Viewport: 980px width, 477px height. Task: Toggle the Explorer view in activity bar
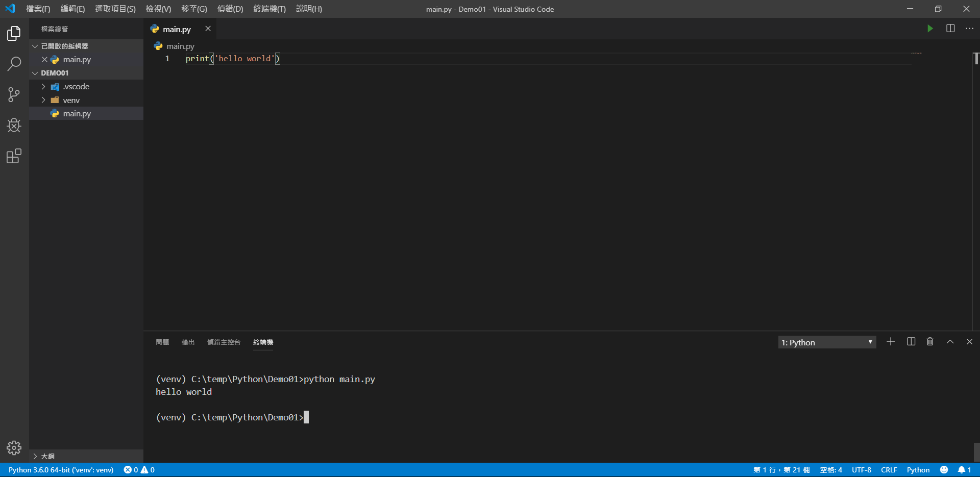tap(14, 34)
